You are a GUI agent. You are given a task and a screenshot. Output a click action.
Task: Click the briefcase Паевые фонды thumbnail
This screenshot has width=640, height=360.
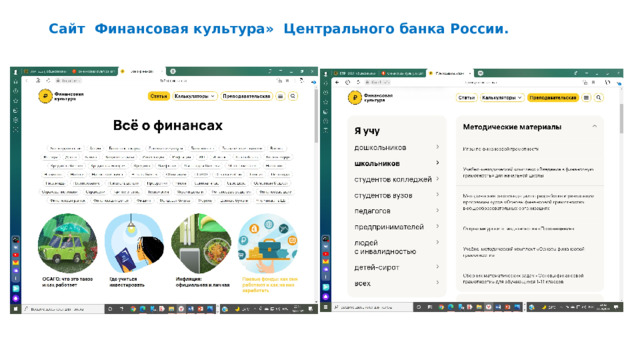point(268,243)
